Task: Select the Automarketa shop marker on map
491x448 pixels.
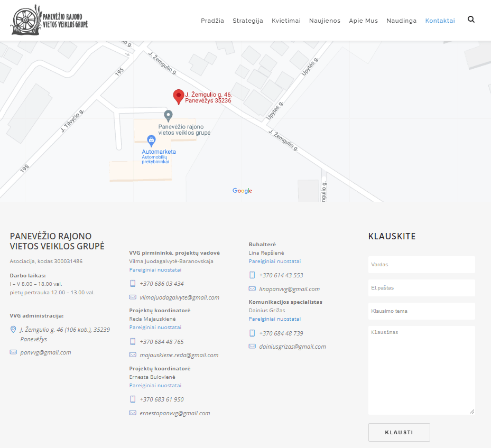Action: click(x=151, y=141)
